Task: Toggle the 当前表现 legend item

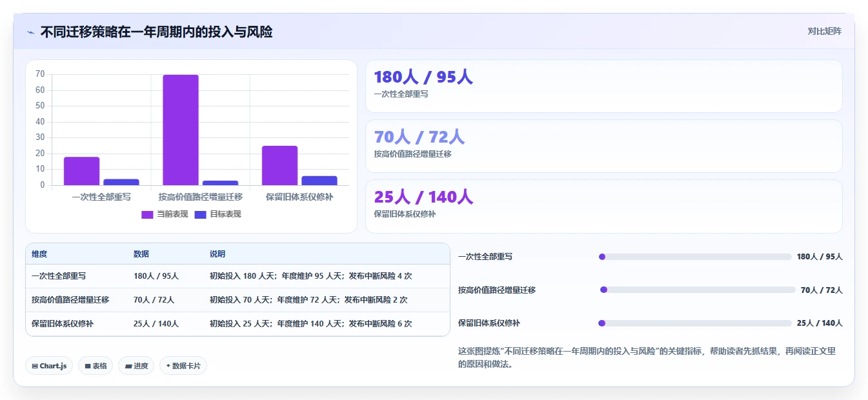Action: tap(165, 214)
